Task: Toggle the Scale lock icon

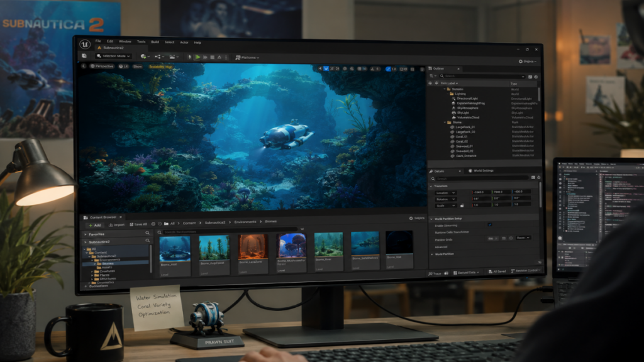Action: (x=462, y=205)
